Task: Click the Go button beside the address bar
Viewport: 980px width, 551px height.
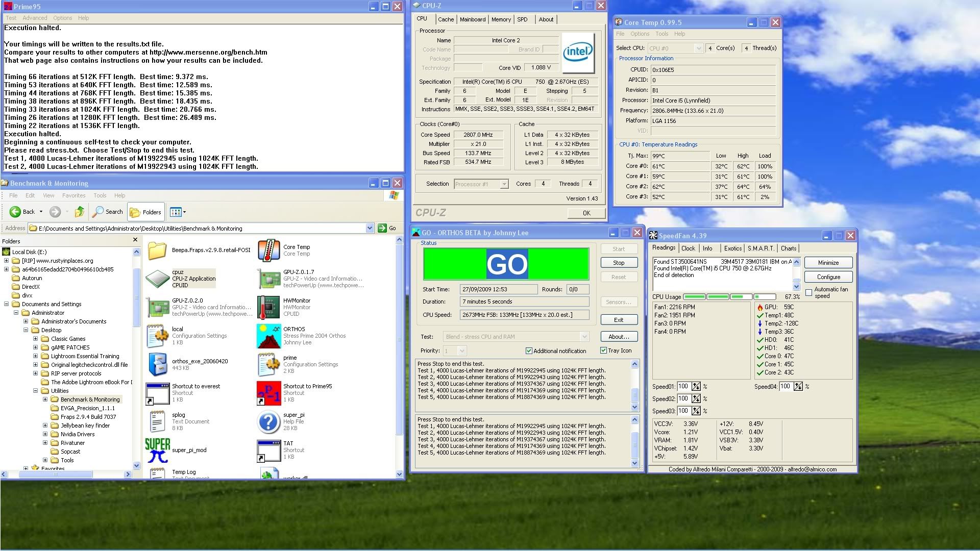Action: (x=387, y=228)
